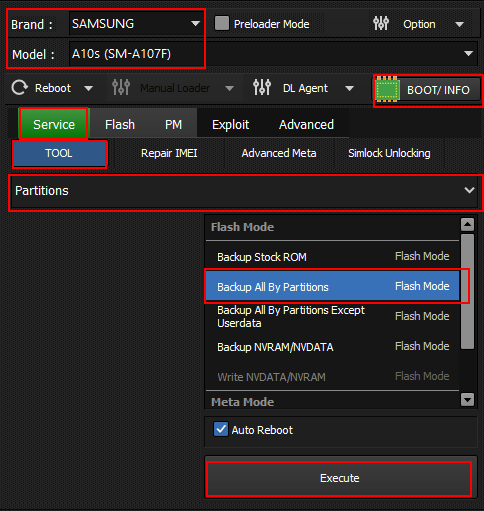Image resolution: width=484 pixels, height=511 pixels.
Task: Select Write NVDATA/NVRAM list entry
Action: click(332, 377)
